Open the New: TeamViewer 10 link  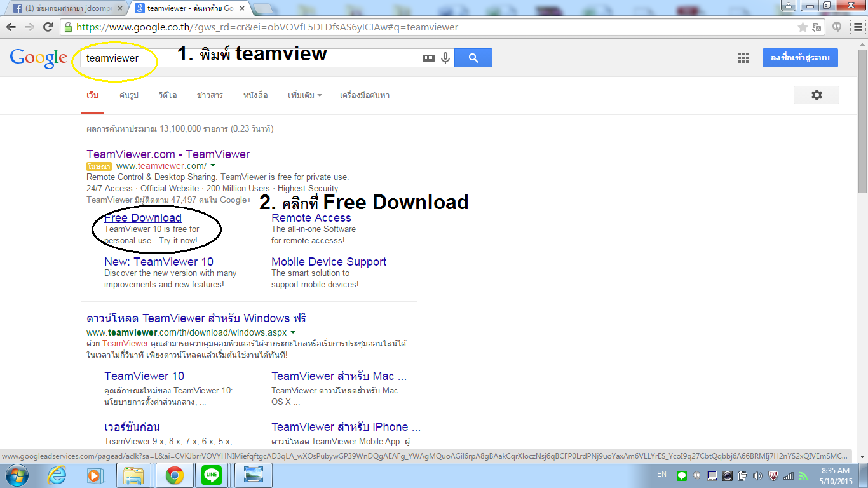[159, 262]
